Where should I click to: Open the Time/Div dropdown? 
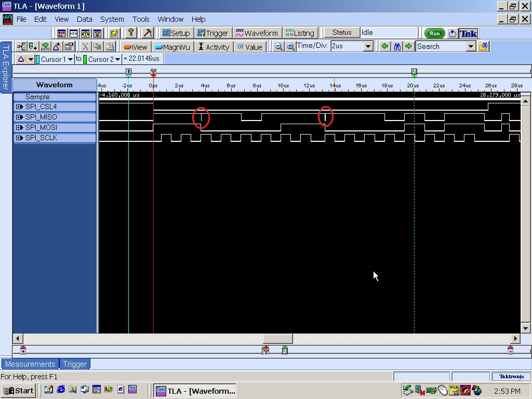[368, 46]
